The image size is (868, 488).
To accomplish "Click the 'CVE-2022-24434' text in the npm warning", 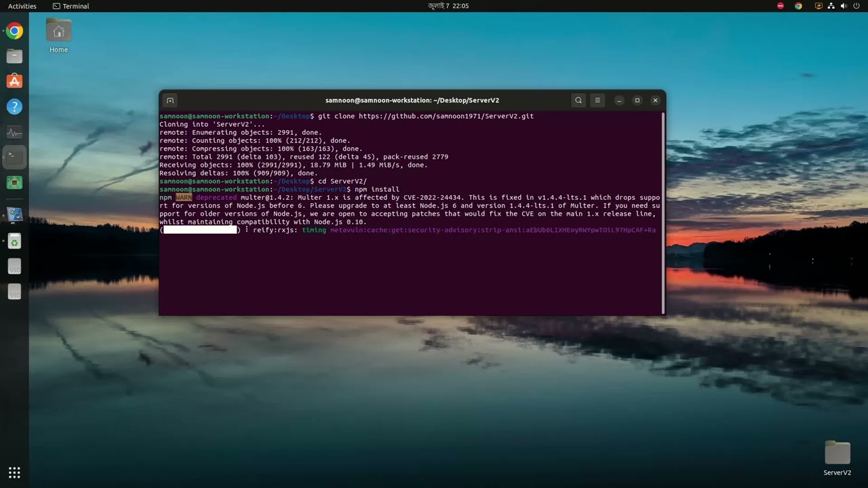I will [x=433, y=198].
